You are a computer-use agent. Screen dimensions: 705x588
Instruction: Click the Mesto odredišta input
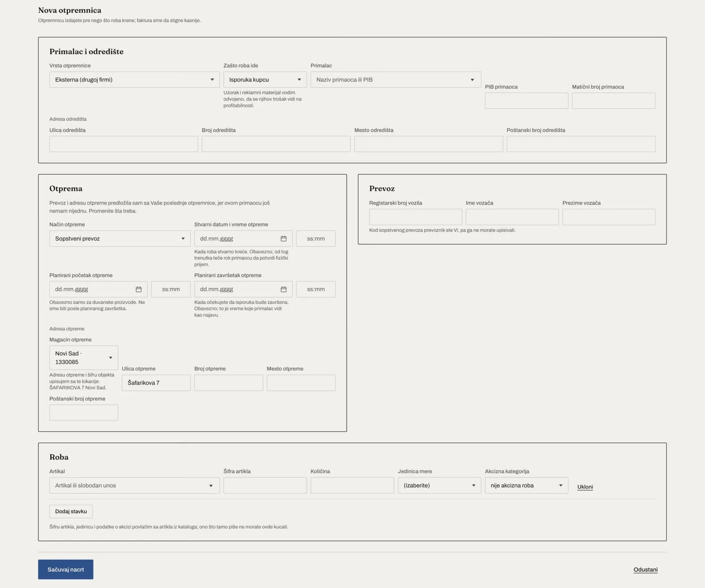pyautogui.click(x=428, y=144)
